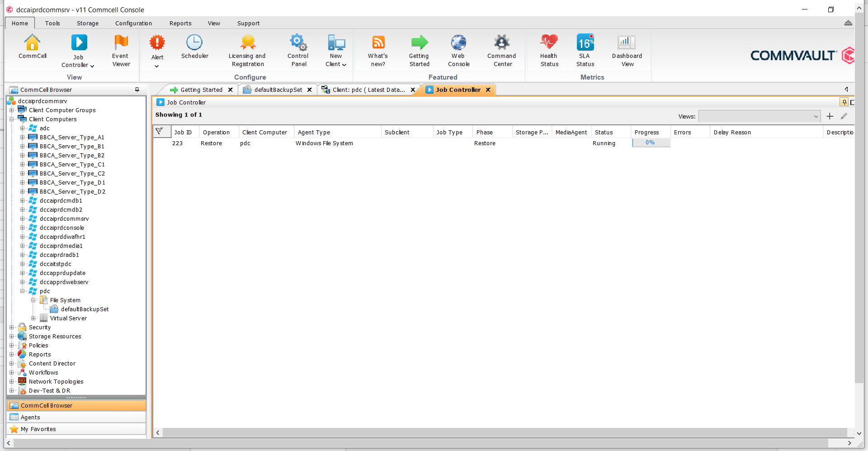Pin the Job Controller window
Viewport: 868px width, 451px height.
pos(844,102)
